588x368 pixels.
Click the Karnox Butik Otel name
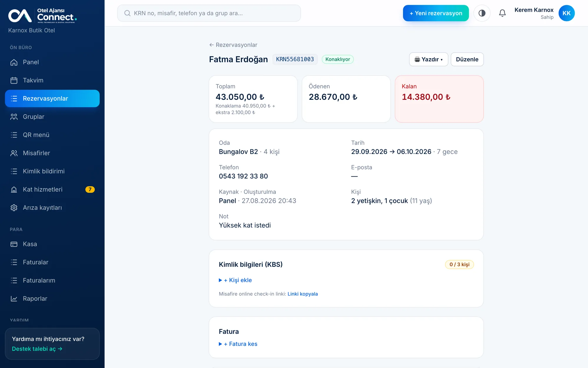tap(31, 30)
